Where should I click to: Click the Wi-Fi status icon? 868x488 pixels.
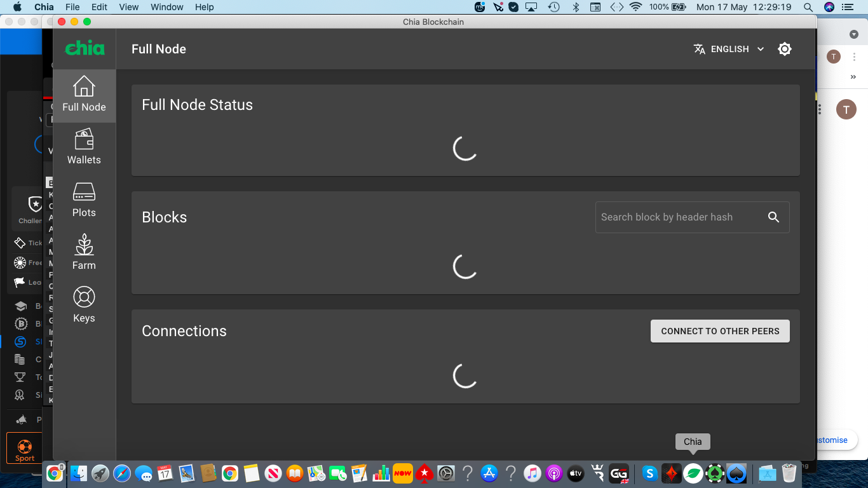point(635,7)
